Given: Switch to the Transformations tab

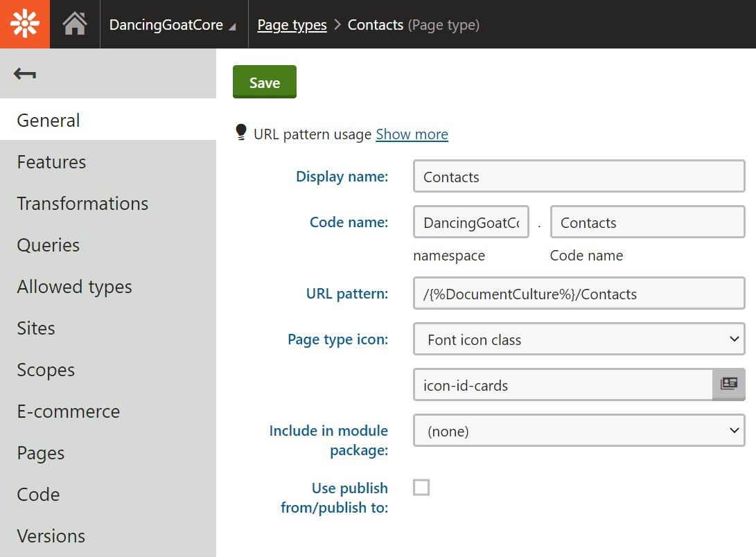Looking at the screenshot, I should coord(108,204).
